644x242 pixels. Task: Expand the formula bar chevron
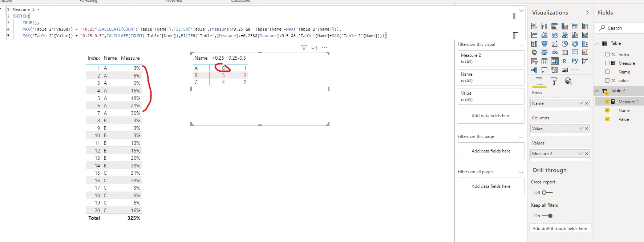[x=522, y=11]
